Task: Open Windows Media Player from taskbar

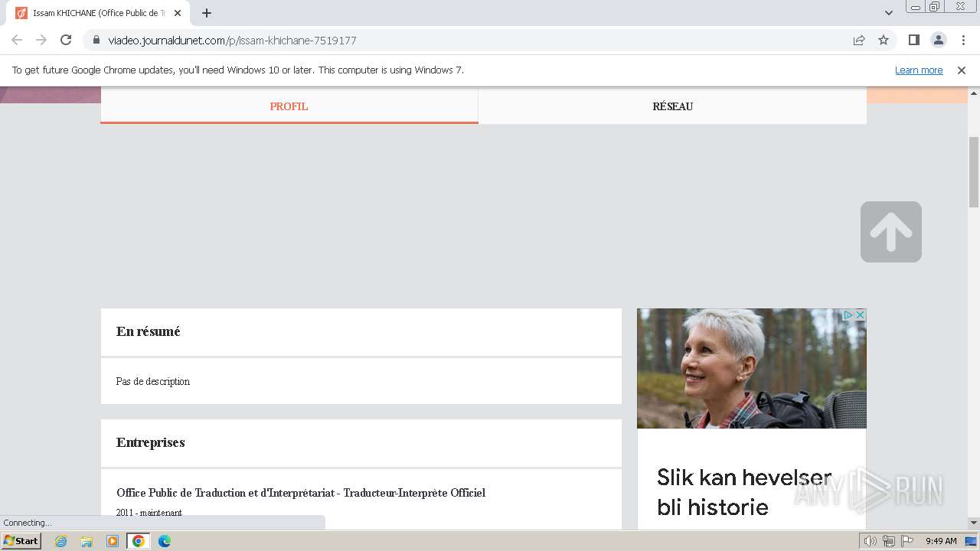Action: [113, 541]
